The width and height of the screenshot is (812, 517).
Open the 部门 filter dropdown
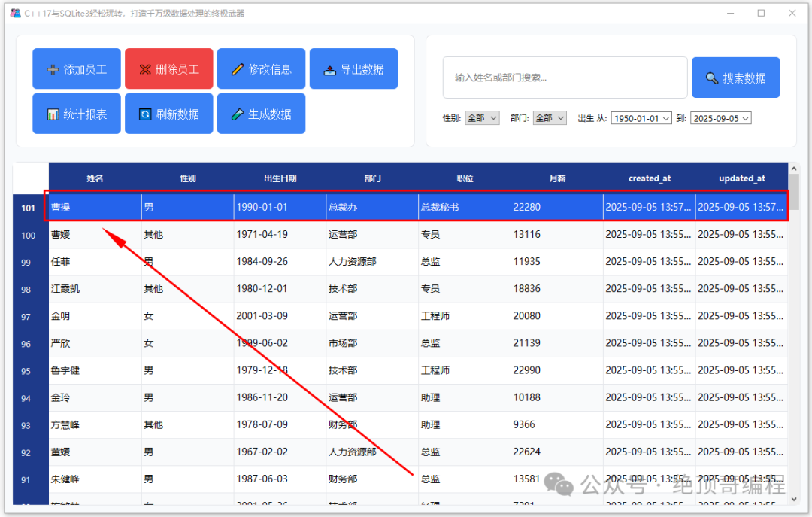[x=550, y=118]
